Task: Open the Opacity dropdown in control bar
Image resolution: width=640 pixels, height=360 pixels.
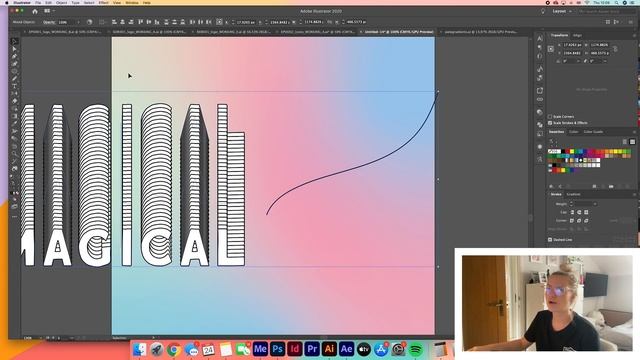Action: (x=78, y=22)
